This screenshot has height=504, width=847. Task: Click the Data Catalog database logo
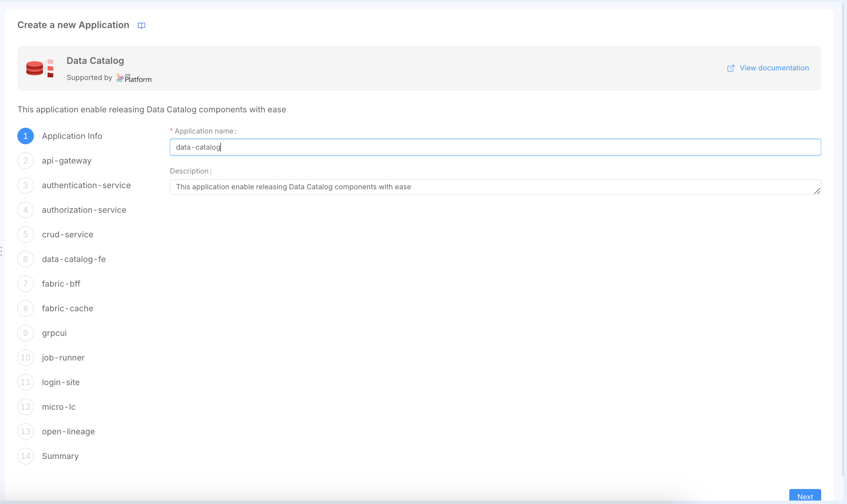point(40,68)
